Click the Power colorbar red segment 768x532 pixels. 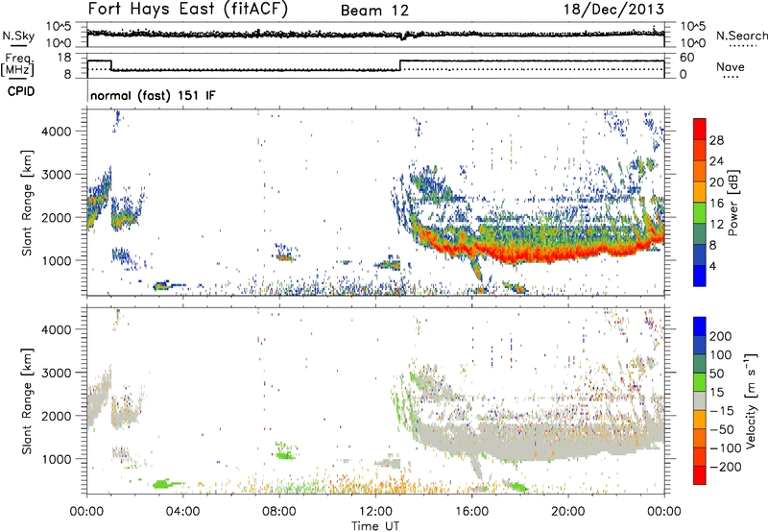700,129
